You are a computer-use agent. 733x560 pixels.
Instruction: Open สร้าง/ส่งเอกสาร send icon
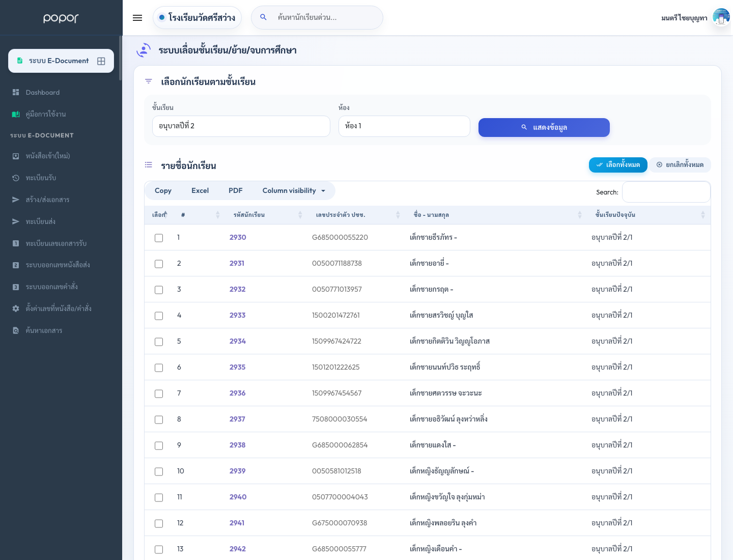pyautogui.click(x=16, y=200)
